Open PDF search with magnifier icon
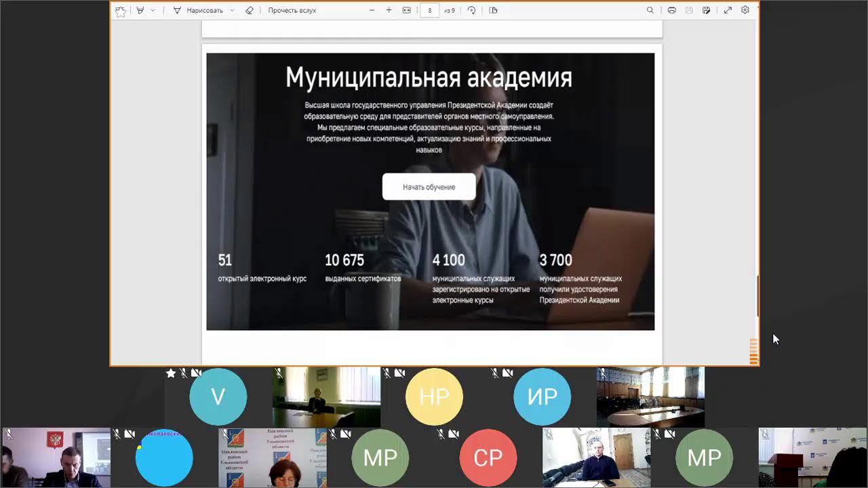The width and height of the screenshot is (868, 488). point(650,10)
